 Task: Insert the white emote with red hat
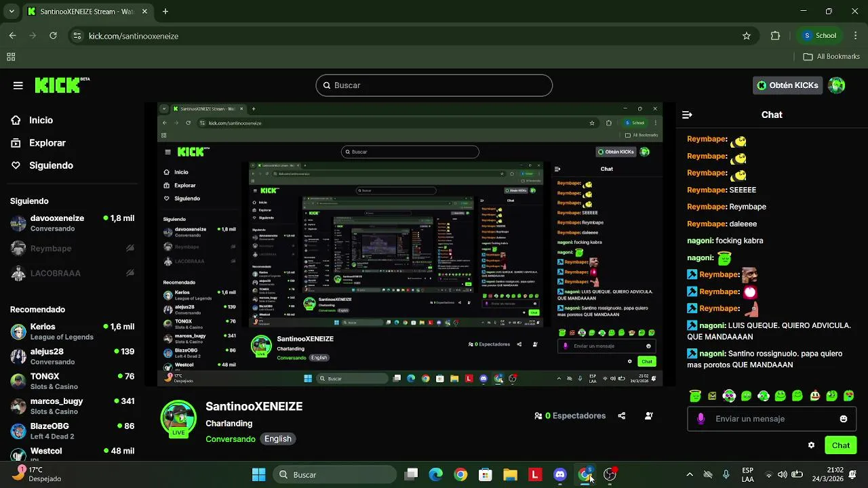[814, 396]
